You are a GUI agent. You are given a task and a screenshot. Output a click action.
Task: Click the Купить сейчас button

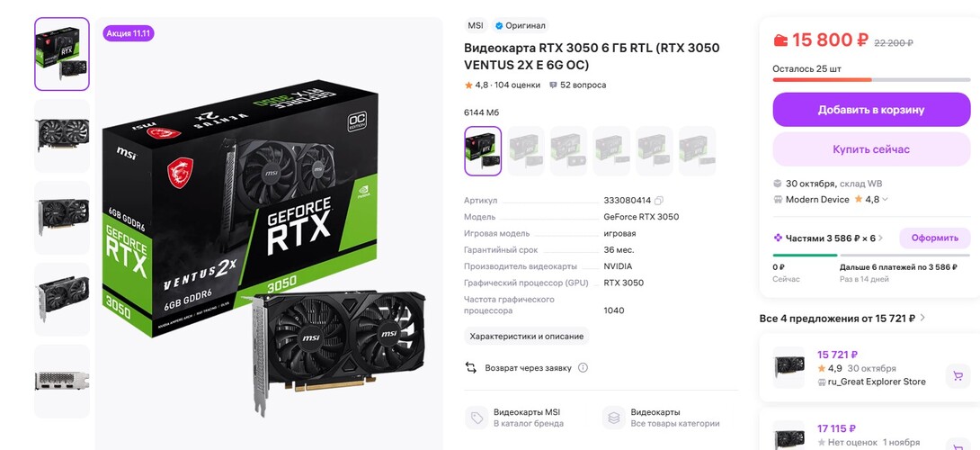point(871,149)
